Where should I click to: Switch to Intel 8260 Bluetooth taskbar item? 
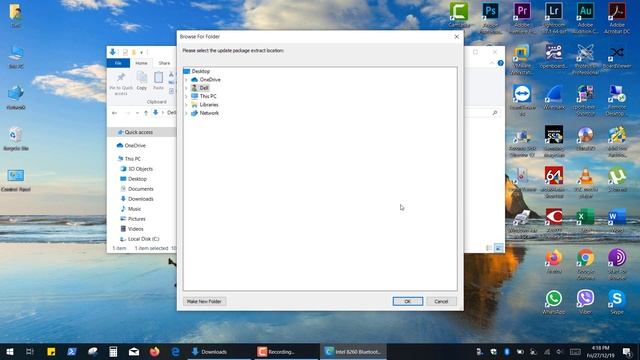[353, 351]
